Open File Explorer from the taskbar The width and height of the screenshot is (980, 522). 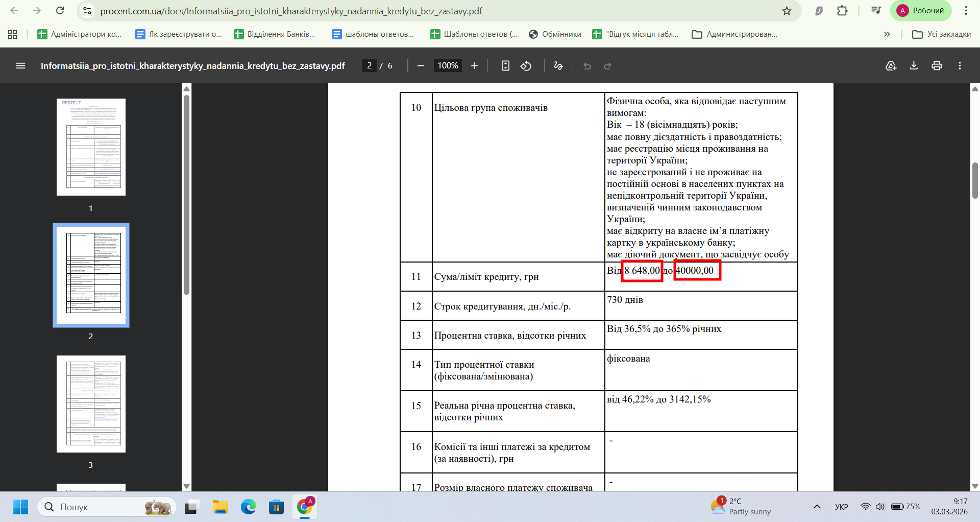tap(220, 507)
